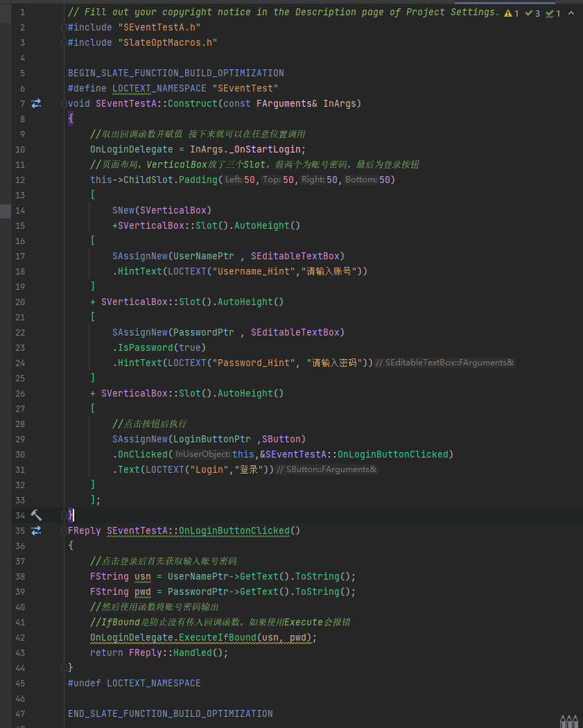
Task: Click the hammer gutter icon next to the closing brace
Action: 35,515
